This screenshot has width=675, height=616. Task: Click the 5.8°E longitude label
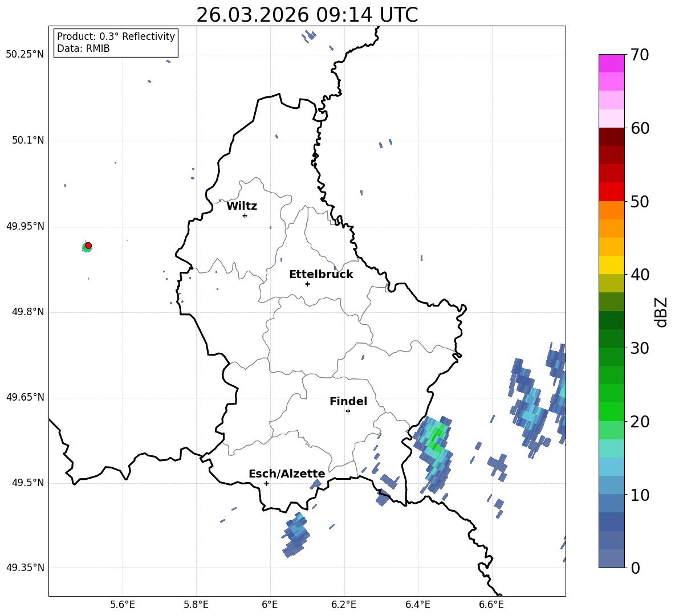pyautogui.click(x=196, y=605)
